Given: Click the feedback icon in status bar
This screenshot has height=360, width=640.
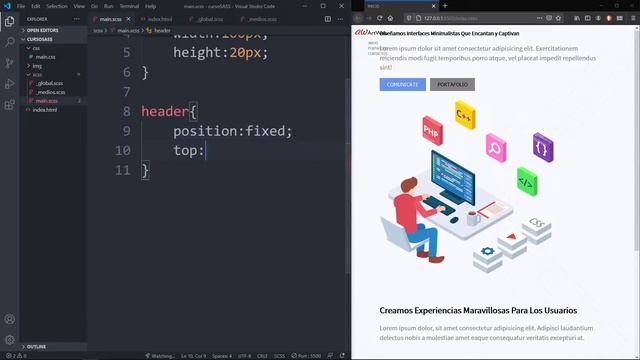Looking at the screenshot, I should [x=330, y=356].
